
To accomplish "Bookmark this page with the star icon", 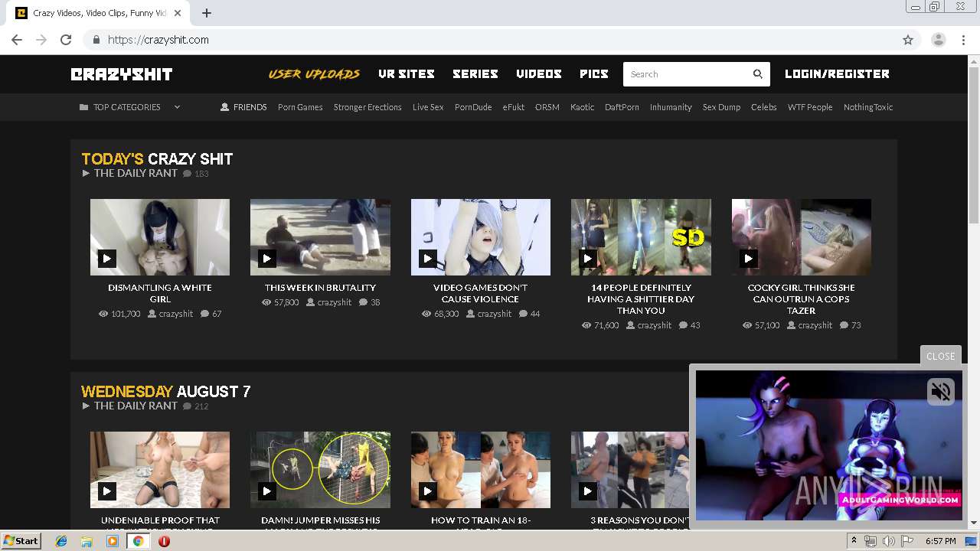I will pyautogui.click(x=908, y=40).
